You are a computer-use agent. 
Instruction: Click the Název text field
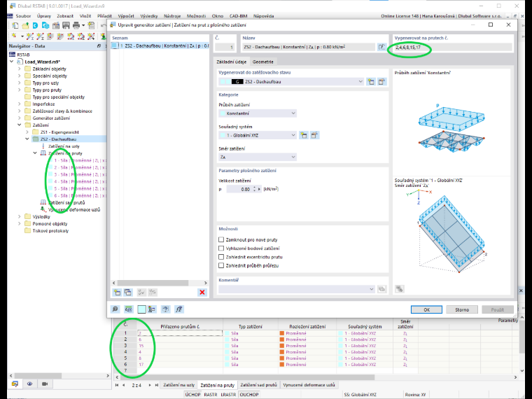coord(309,47)
